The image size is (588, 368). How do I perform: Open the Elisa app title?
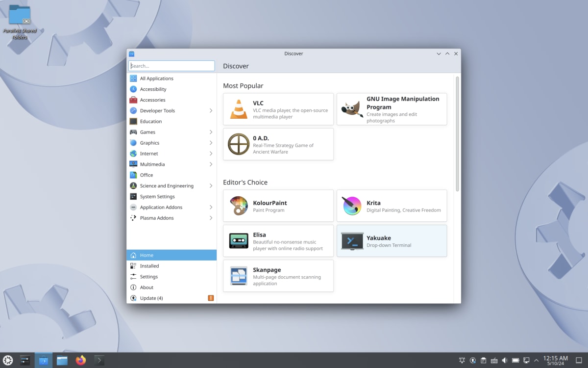pos(260,235)
